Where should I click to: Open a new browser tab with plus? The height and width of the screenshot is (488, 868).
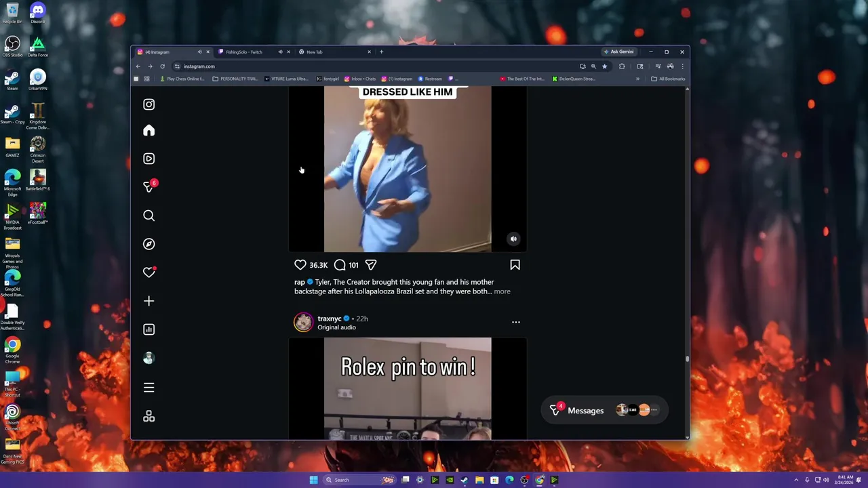point(381,52)
